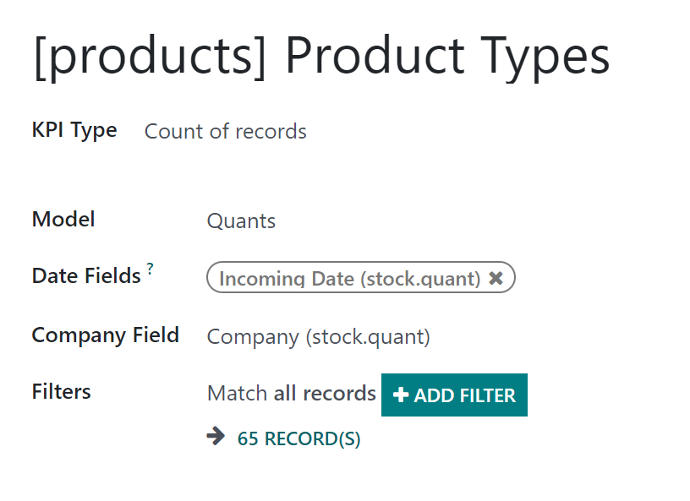This screenshot has width=690, height=501.
Task: Click the arrow icon beside 65 RECORD(S)
Action: click(216, 436)
